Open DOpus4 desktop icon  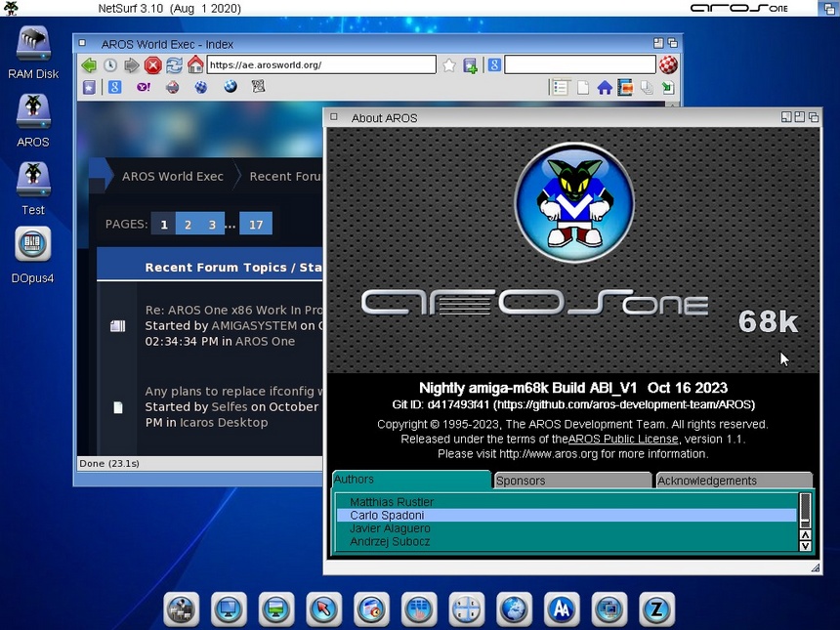[33, 245]
